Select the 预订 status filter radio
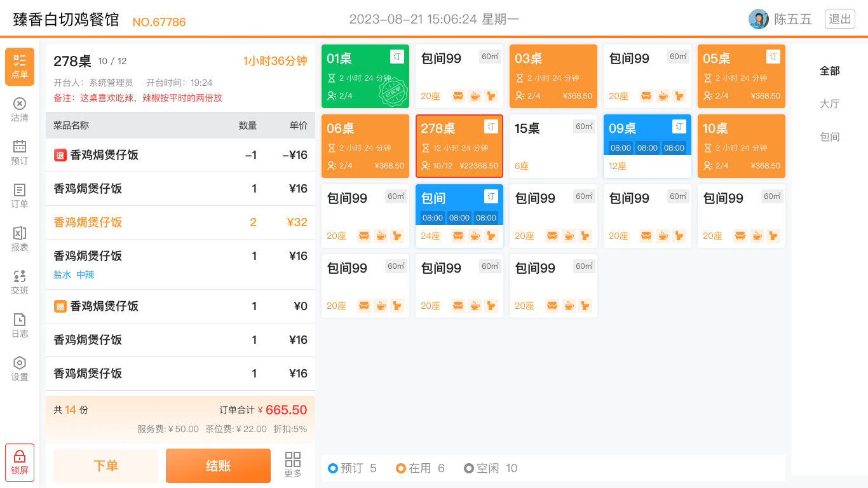The height and width of the screenshot is (488, 868). (333, 468)
